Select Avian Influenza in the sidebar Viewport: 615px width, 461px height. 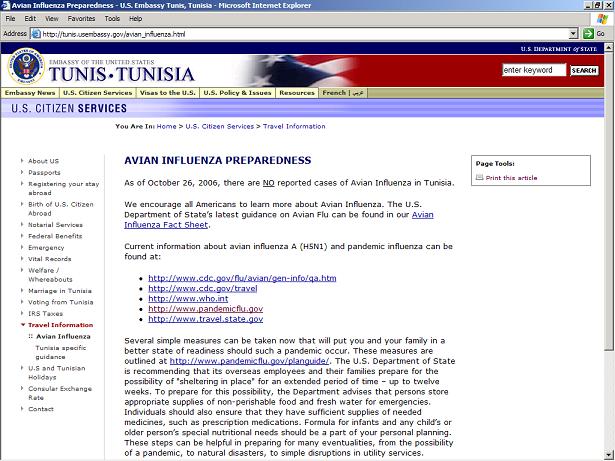point(63,336)
